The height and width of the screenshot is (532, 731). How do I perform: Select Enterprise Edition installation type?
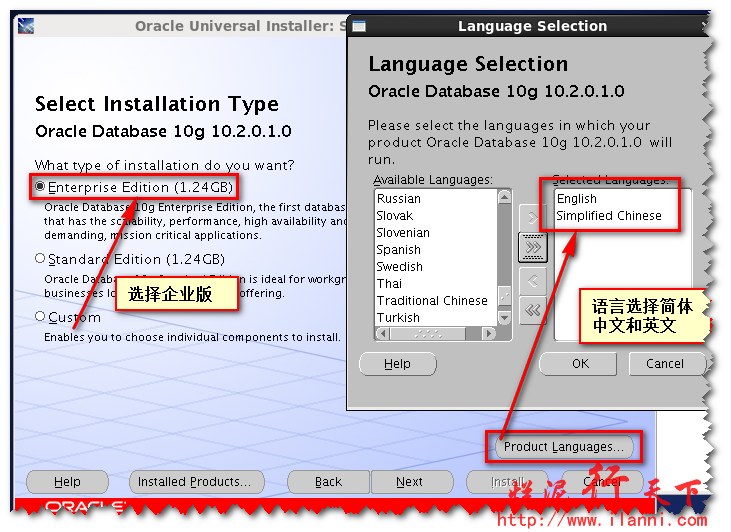41,187
